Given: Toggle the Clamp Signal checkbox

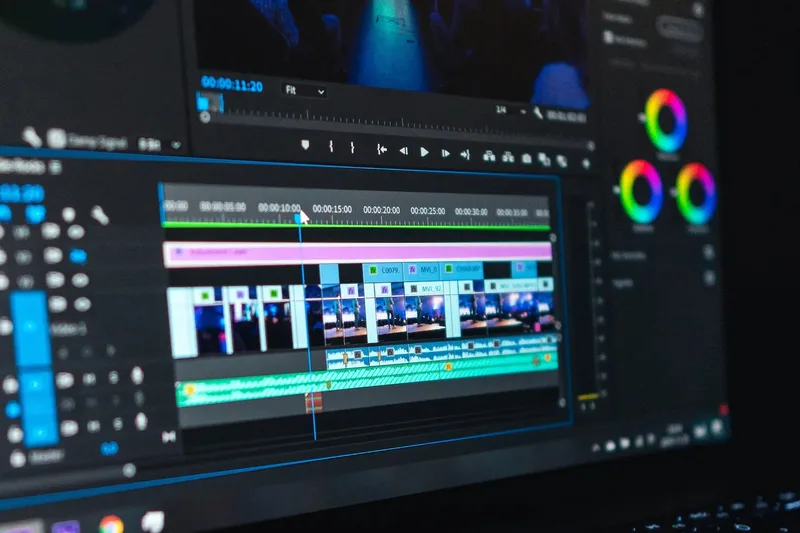Looking at the screenshot, I should 56,139.
